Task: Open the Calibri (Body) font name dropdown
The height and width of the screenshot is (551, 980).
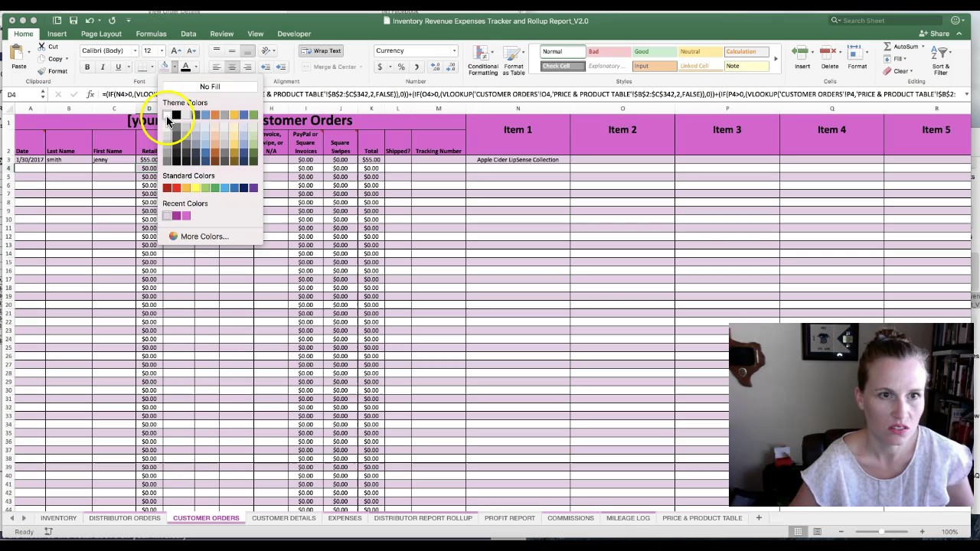Action: tap(135, 51)
